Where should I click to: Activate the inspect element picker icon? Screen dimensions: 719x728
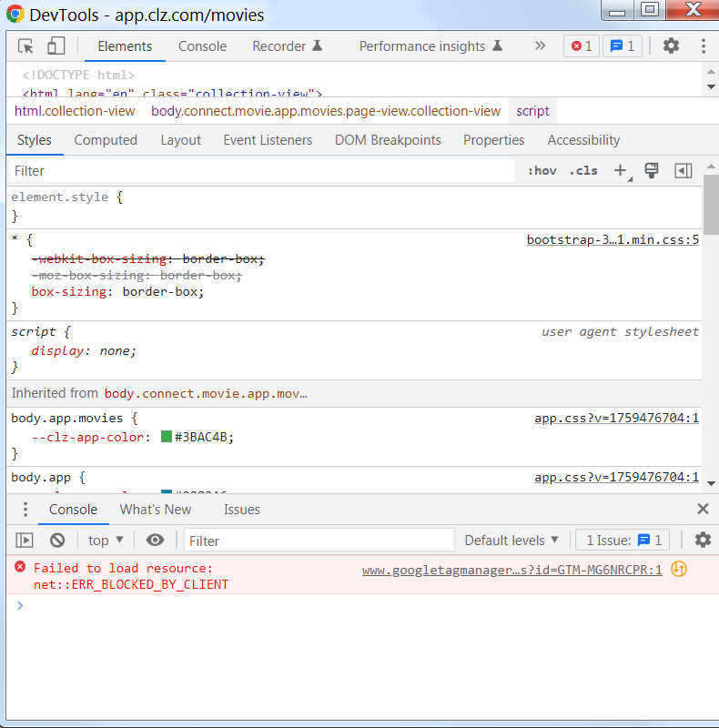point(25,46)
